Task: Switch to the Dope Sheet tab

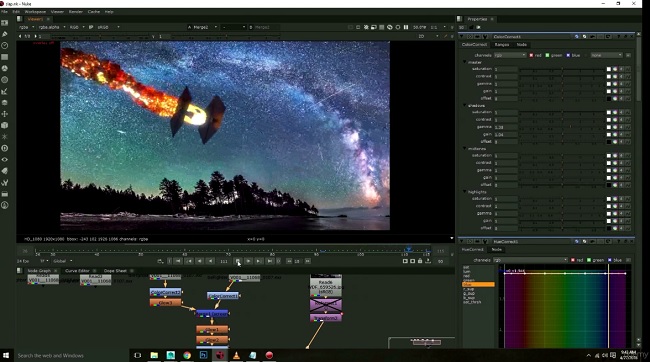Action: (115, 271)
